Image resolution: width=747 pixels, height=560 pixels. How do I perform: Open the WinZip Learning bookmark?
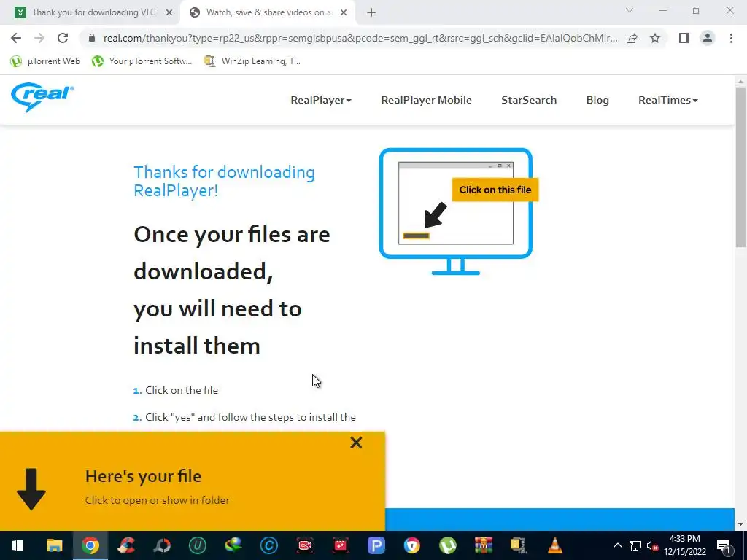tap(252, 61)
